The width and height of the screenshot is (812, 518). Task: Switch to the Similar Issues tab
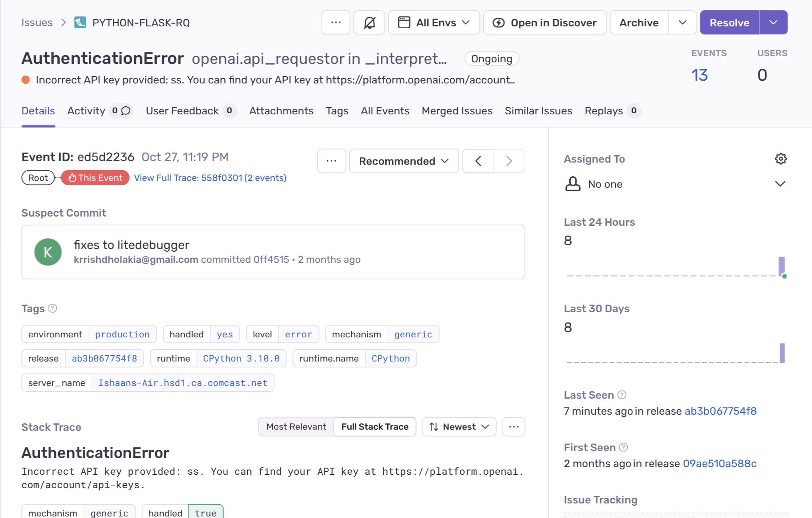(538, 111)
